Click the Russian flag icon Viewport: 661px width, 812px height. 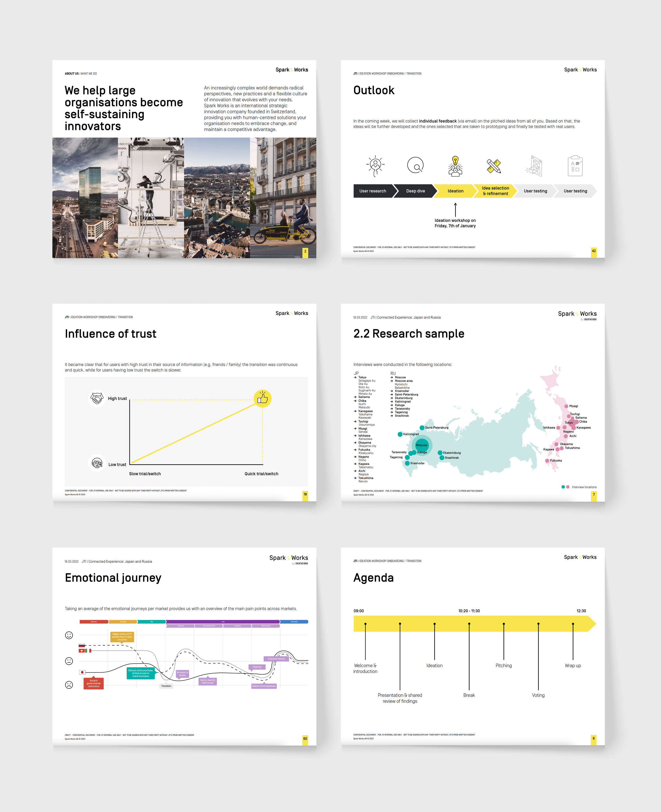(x=81, y=646)
